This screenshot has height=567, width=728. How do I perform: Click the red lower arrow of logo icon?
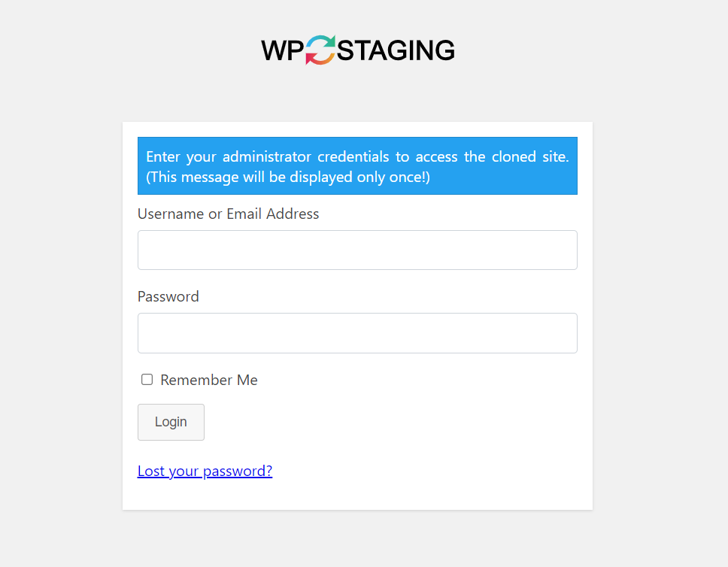pyautogui.click(x=316, y=58)
